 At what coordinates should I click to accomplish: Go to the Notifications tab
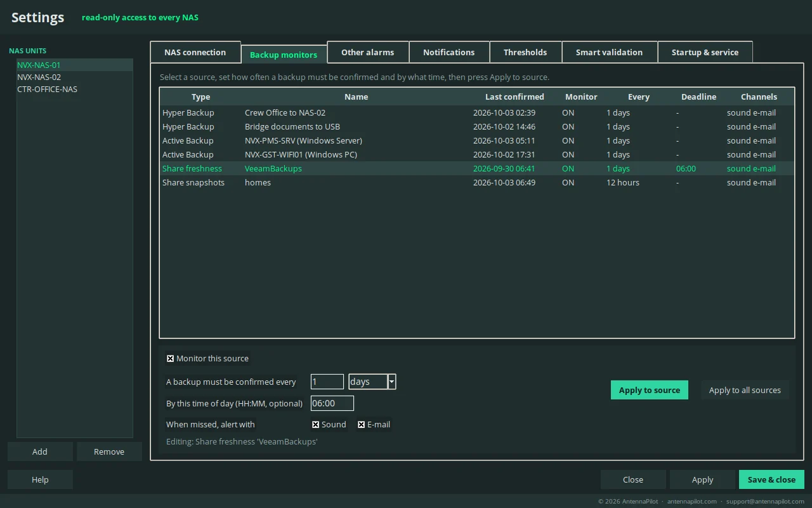coord(449,52)
